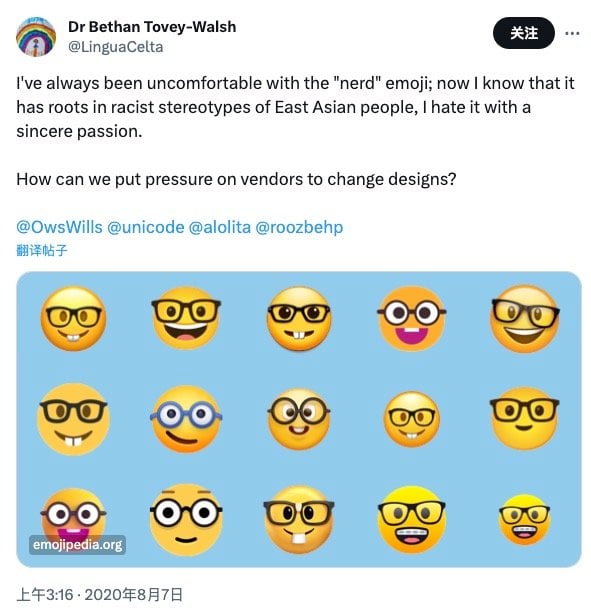
Task: Click the nerd emoji with pink mouth, top row
Action: click(412, 319)
